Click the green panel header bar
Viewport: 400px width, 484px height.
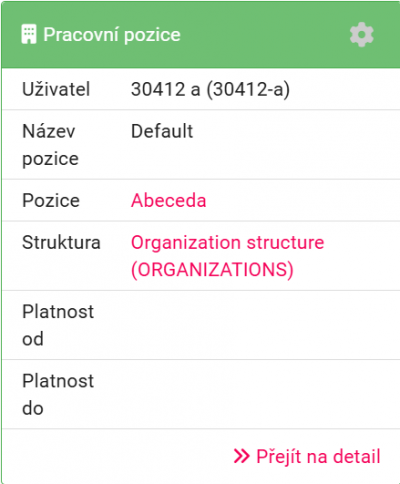(201, 35)
